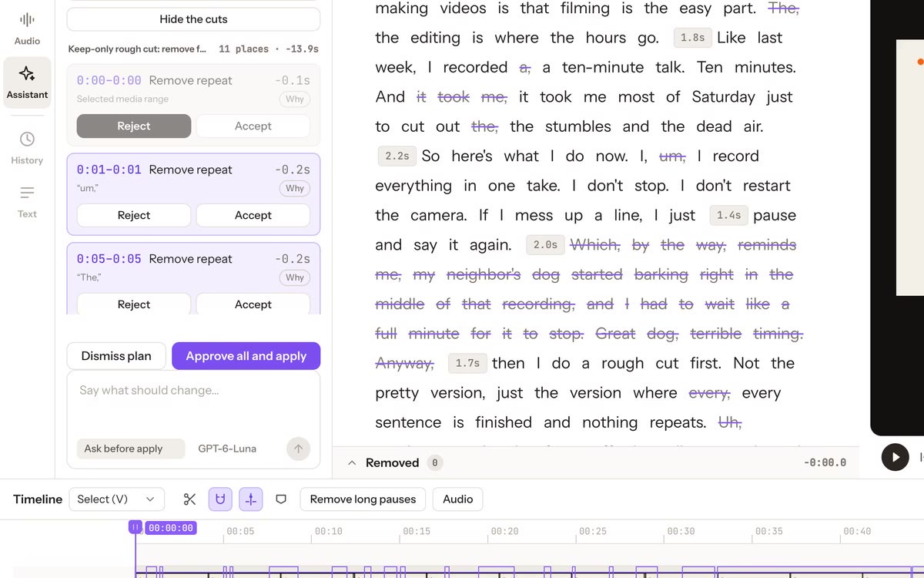
Task: Click the 00:00:00 playhead timecode label
Action: pyautogui.click(x=170, y=528)
